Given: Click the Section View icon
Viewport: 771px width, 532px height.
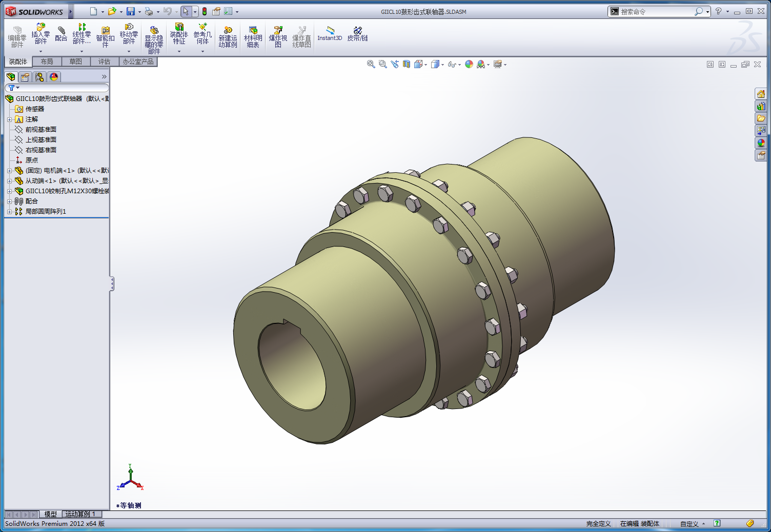Looking at the screenshot, I should tap(407, 64).
